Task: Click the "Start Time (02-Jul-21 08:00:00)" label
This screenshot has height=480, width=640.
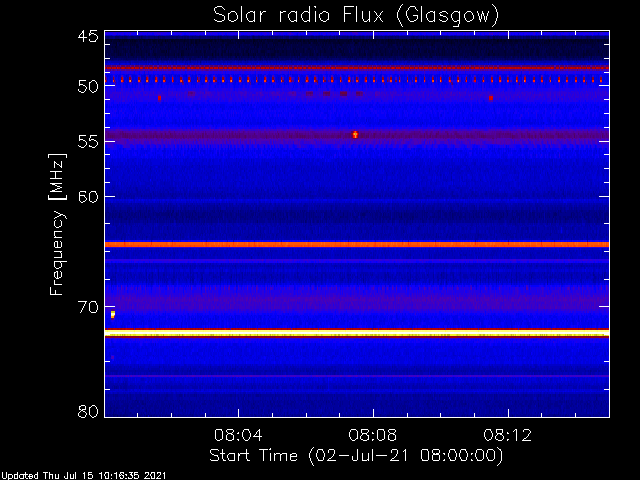Action: (356, 456)
